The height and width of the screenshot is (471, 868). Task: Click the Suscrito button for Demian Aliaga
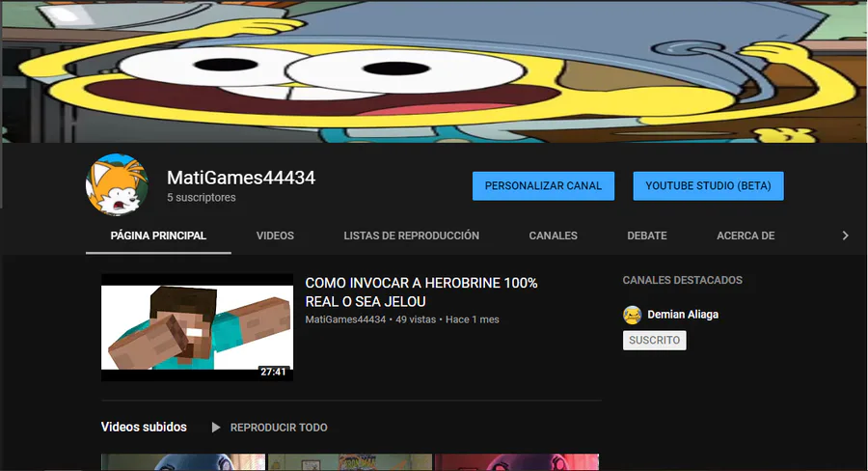[654, 341]
